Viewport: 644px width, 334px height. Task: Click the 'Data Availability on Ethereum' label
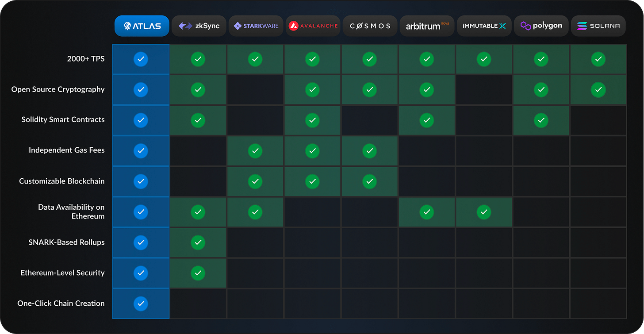(x=71, y=211)
